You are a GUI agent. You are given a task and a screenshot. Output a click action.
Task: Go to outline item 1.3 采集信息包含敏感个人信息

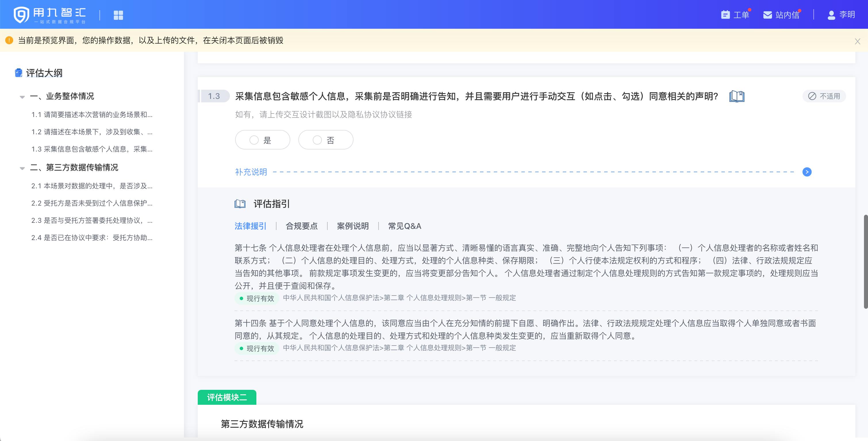(x=92, y=149)
